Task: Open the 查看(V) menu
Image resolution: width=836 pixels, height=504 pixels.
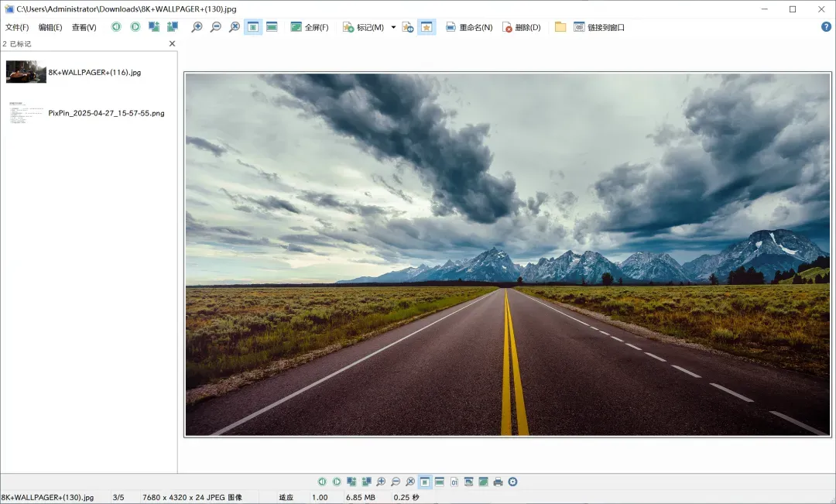Action: [84, 27]
